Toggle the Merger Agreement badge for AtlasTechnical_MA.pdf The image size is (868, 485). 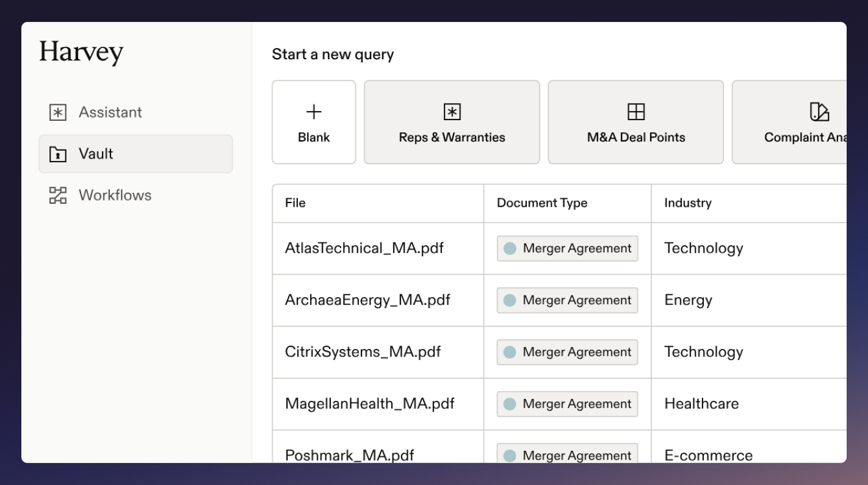(x=566, y=248)
